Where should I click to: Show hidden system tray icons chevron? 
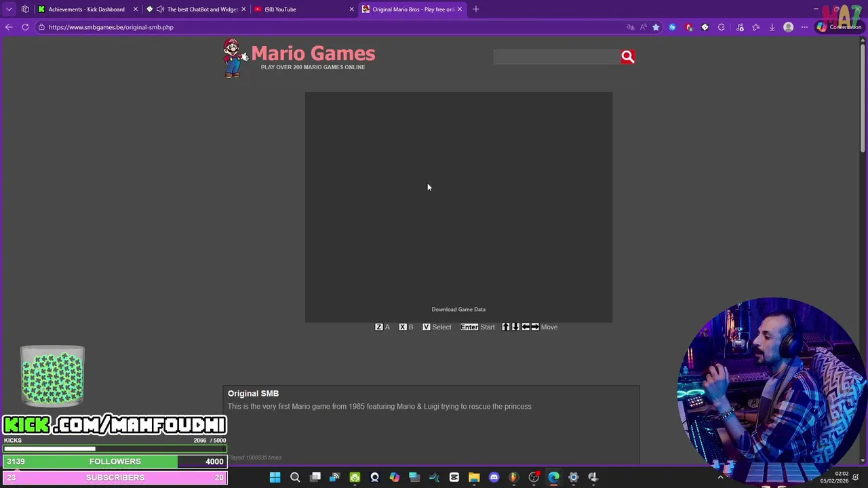(x=720, y=478)
